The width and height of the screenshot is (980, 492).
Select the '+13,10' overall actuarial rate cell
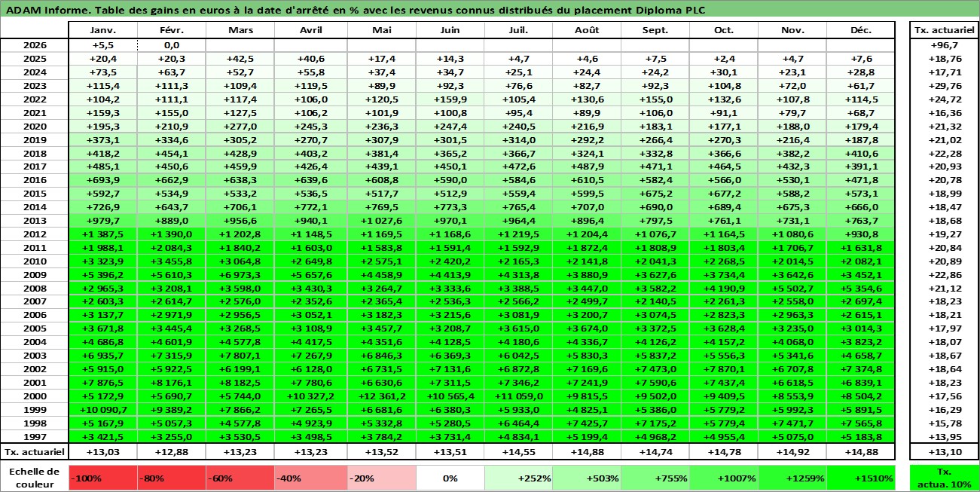click(945, 451)
